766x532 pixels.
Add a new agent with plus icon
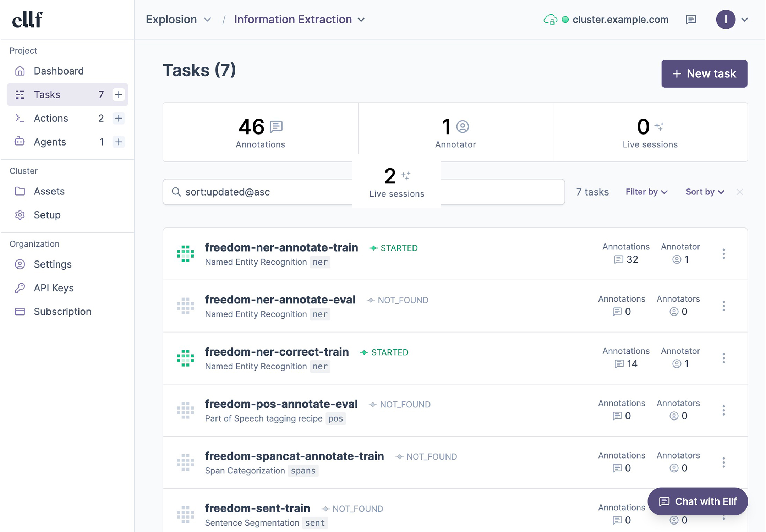pyautogui.click(x=119, y=142)
